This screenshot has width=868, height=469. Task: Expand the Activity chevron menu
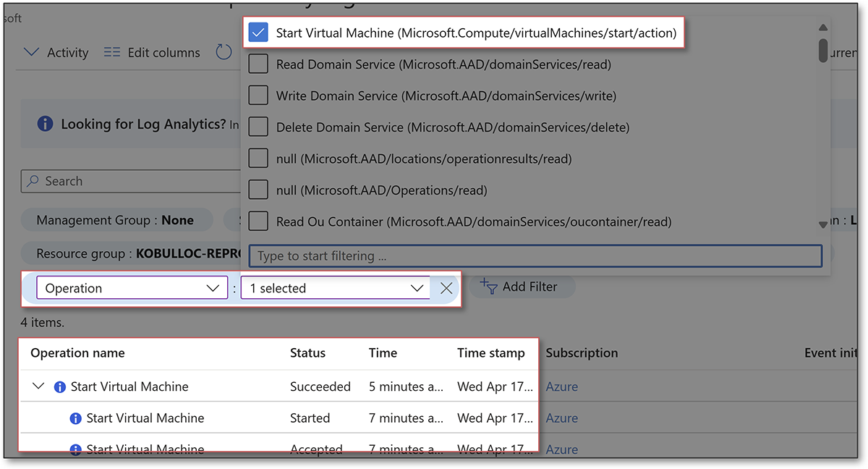[x=31, y=52]
